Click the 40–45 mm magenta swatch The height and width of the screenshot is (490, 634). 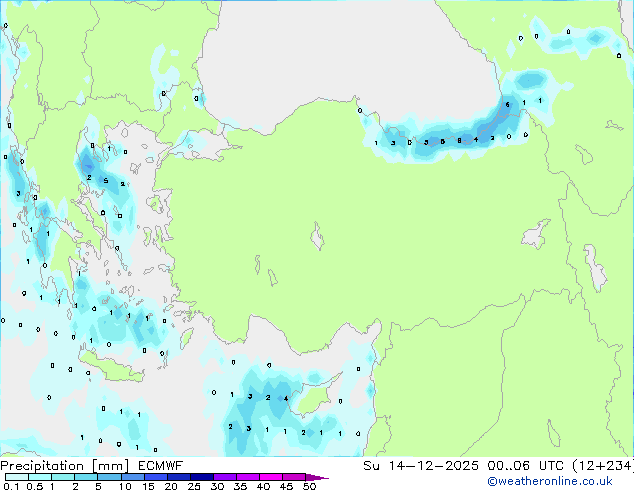[x=271, y=477]
